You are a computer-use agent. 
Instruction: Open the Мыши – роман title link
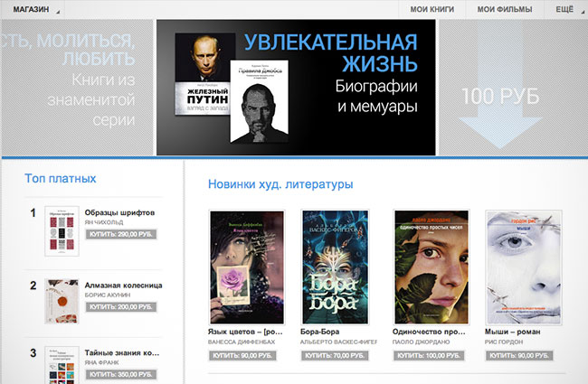513,332
